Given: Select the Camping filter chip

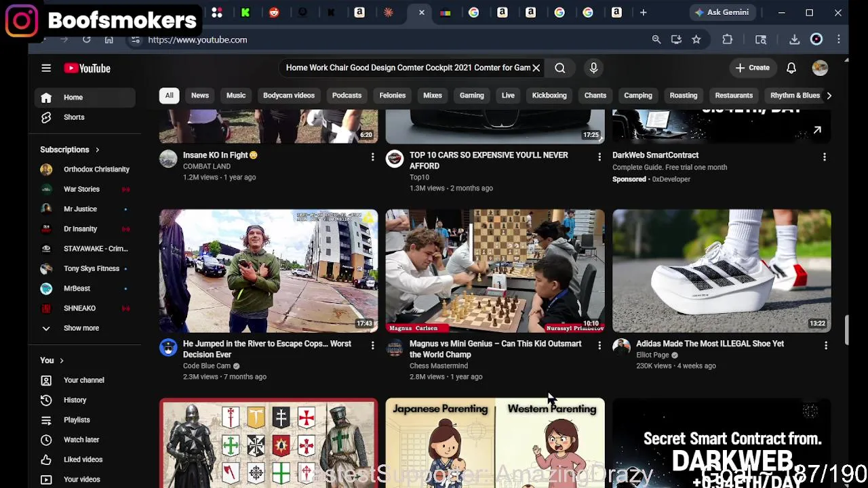Looking at the screenshot, I should pyautogui.click(x=638, y=96).
